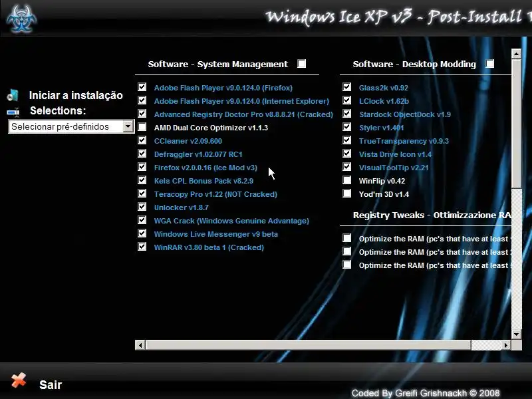
Task: Uncheck Teracopy Pro v1.22 checkbox
Action: pos(142,194)
